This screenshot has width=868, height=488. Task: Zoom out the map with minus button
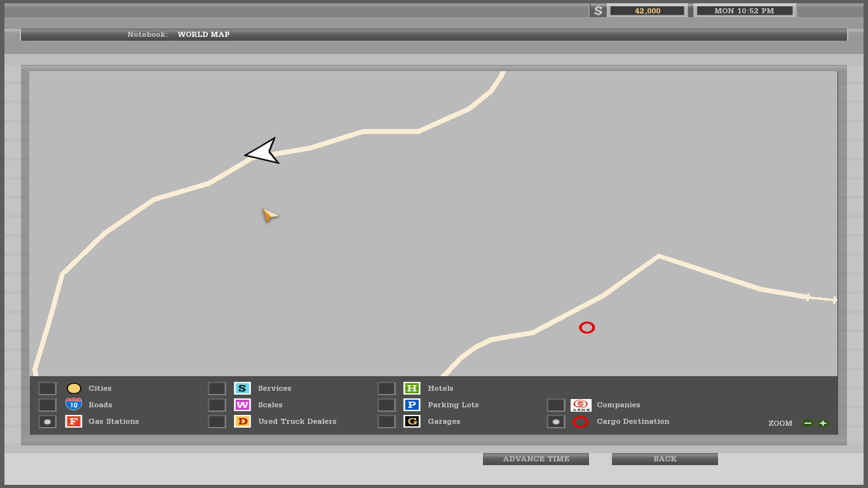[808, 423]
